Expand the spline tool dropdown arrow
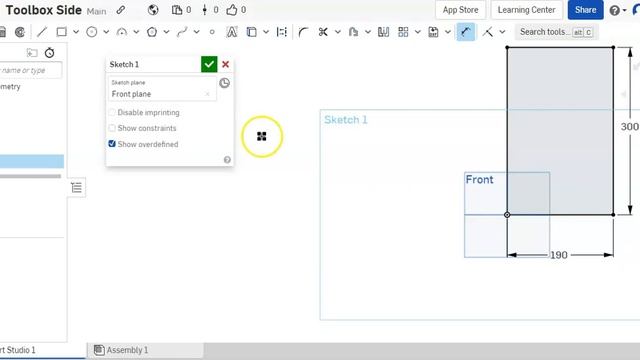 click(x=197, y=32)
